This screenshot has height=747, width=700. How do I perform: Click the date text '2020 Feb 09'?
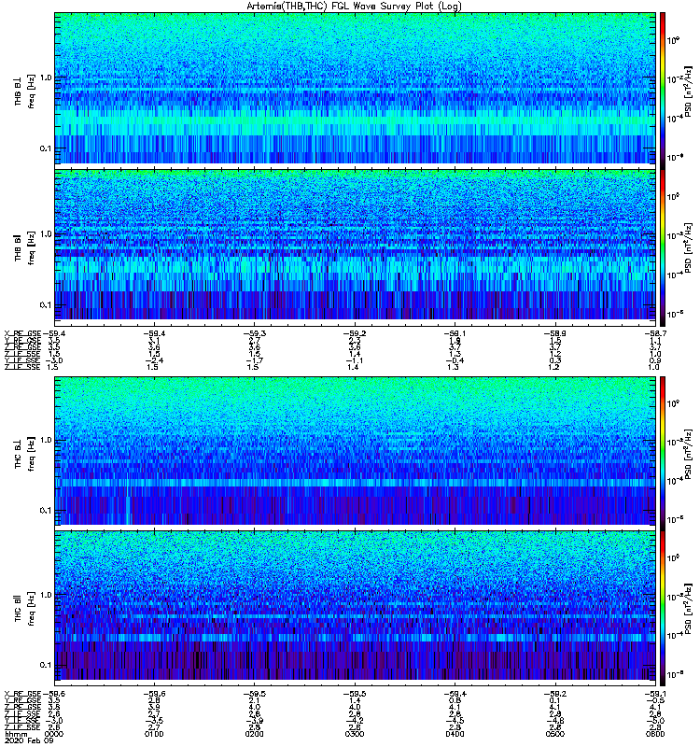(29, 740)
